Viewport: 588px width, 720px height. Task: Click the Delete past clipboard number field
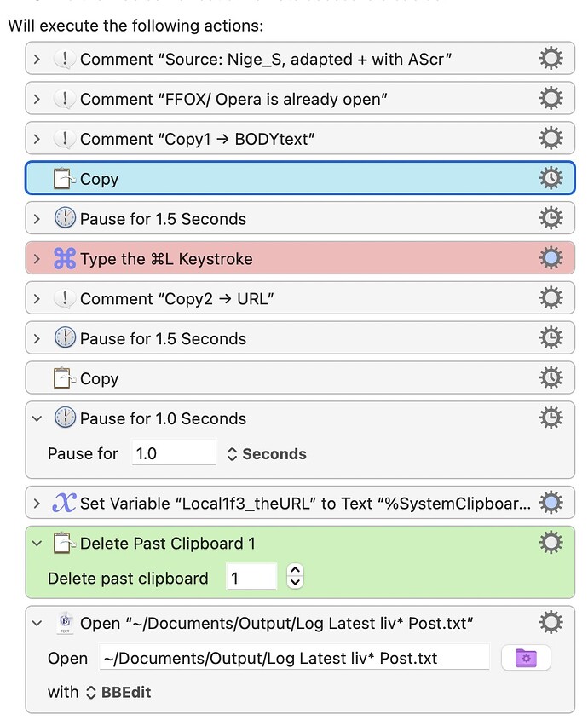(251, 578)
